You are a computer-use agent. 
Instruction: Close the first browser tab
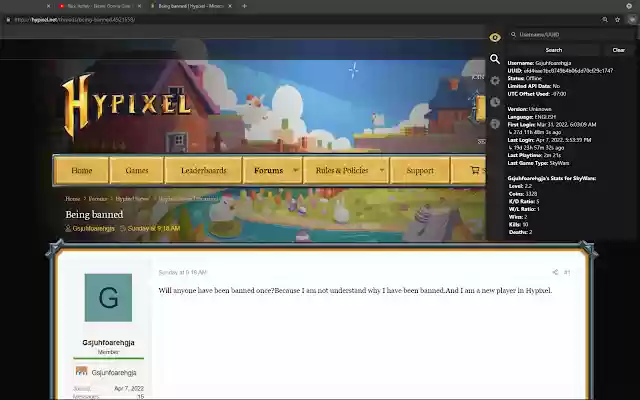pos(49,6)
